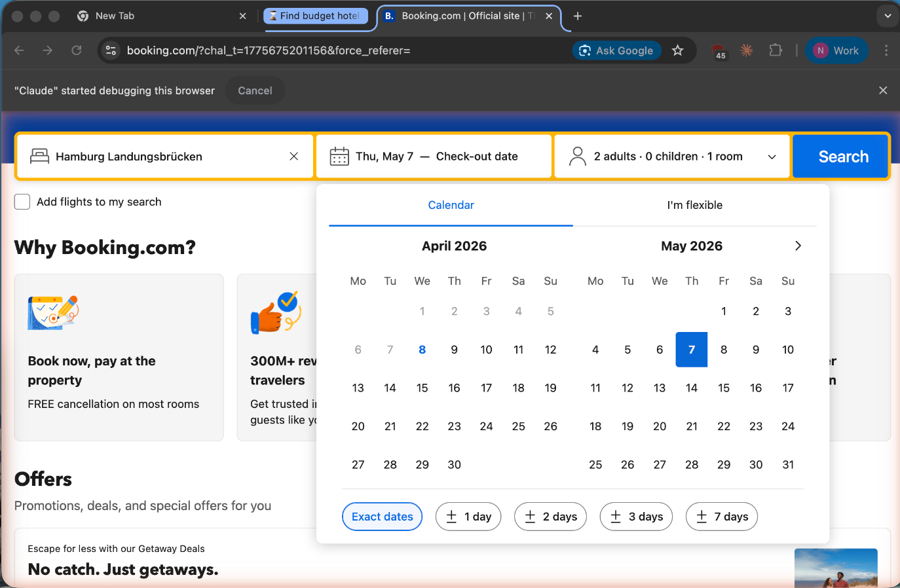The height and width of the screenshot is (588, 900).
Task: Click the bed icon in destination field
Action: point(40,156)
